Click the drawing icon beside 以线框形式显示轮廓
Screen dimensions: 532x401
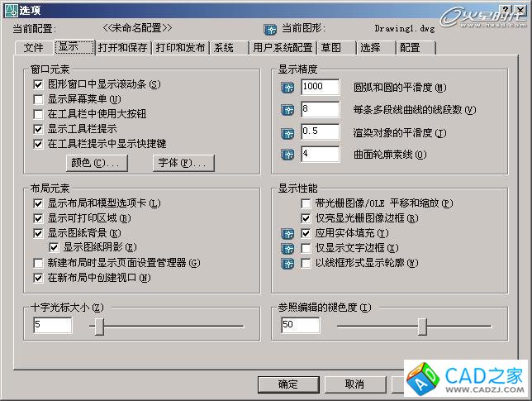tap(287, 264)
